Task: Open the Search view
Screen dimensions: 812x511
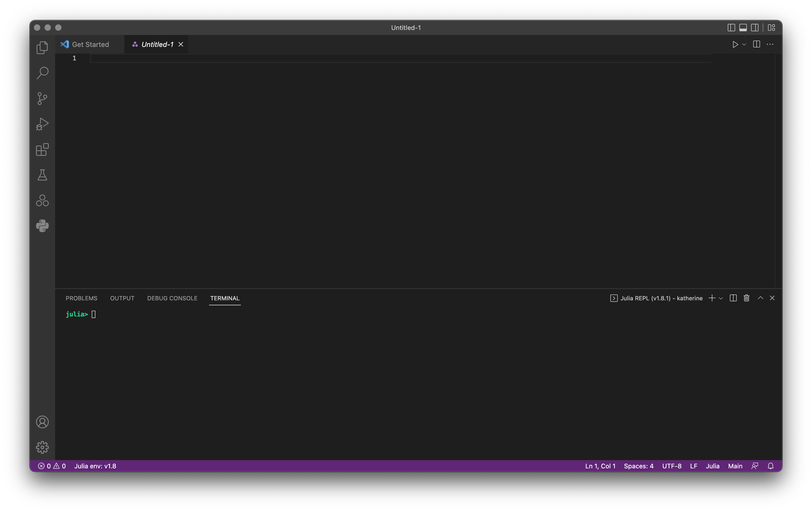Action: pyautogui.click(x=42, y=73)
